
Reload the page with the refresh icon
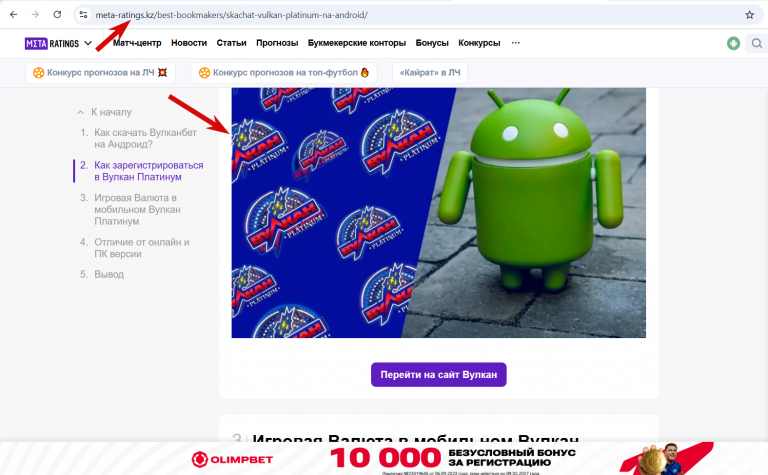[x=57, y=15]
